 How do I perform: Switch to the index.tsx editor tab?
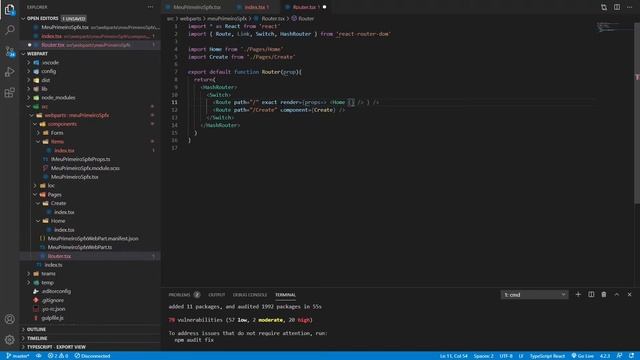[x=256, y=7]
